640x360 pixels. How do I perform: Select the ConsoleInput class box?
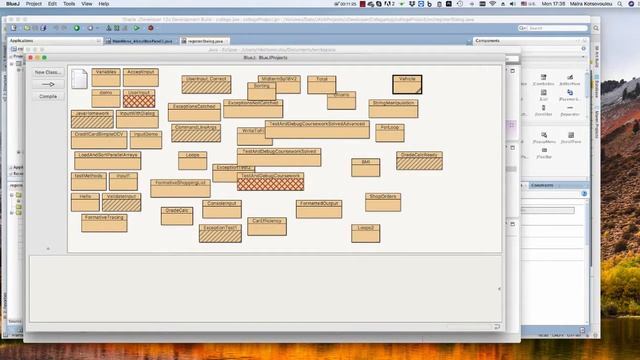point(222,209)
